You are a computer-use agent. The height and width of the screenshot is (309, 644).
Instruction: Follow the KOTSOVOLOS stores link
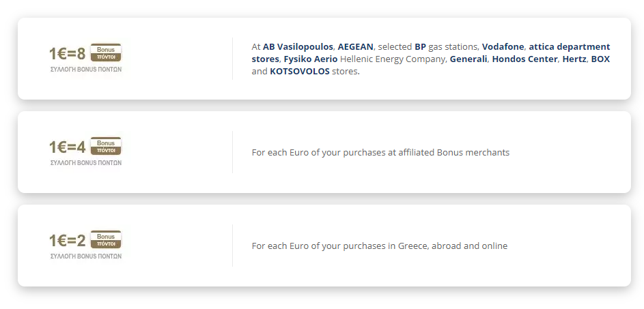(x=299, y=72)
